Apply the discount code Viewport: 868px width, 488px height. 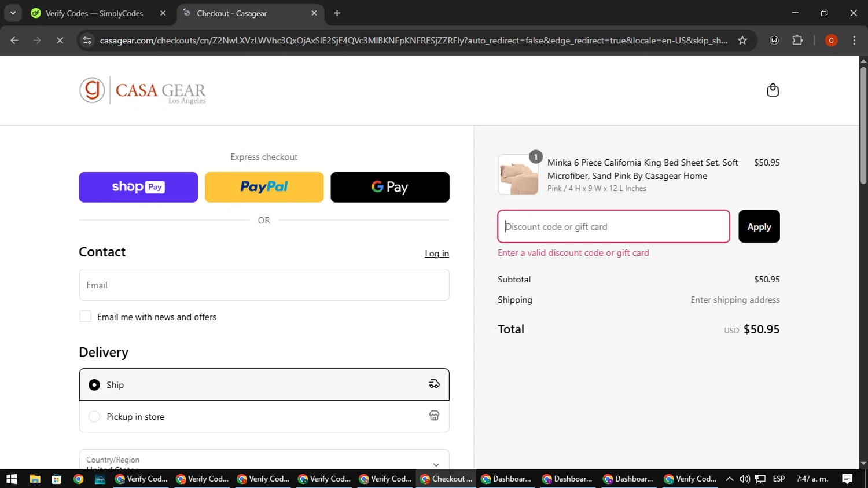tap(759, 226)
